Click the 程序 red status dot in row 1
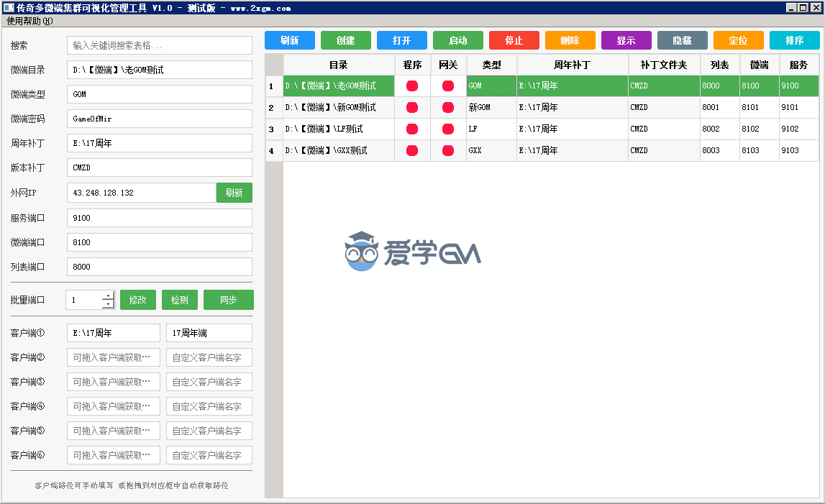Viewport: 825px width, 504px height. click(x=412, y=86)
